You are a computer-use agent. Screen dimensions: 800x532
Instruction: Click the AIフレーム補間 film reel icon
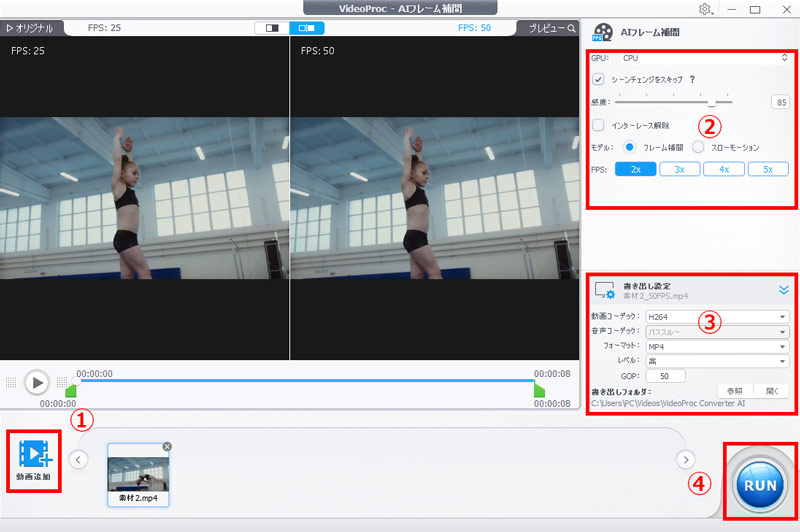(x=603, y=32)
